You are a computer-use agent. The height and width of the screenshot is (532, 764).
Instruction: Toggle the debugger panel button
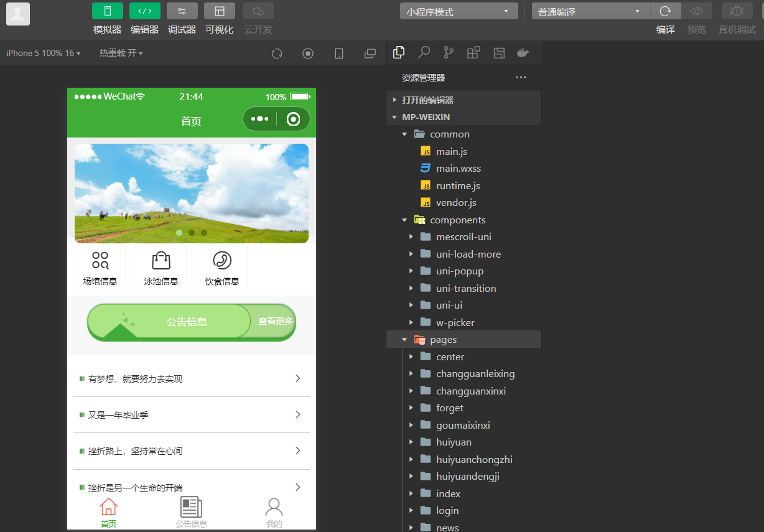[182, 11]
